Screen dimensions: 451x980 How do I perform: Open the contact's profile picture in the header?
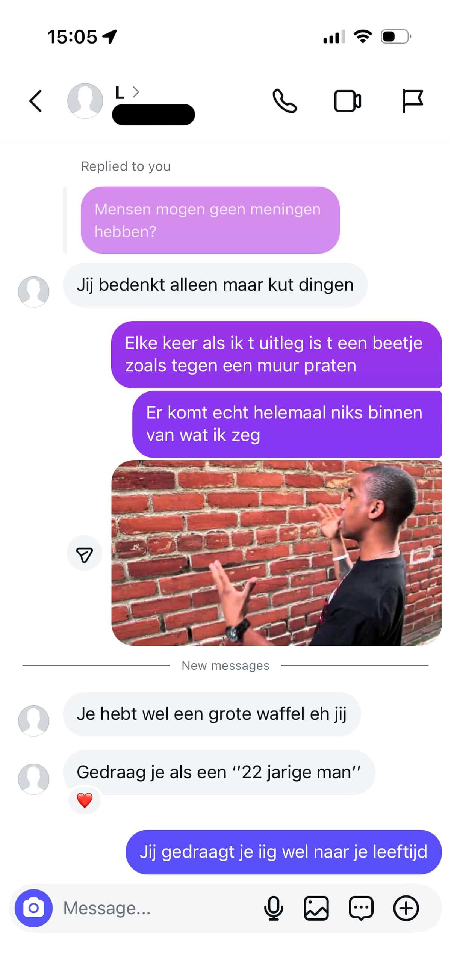pos(85,101)
